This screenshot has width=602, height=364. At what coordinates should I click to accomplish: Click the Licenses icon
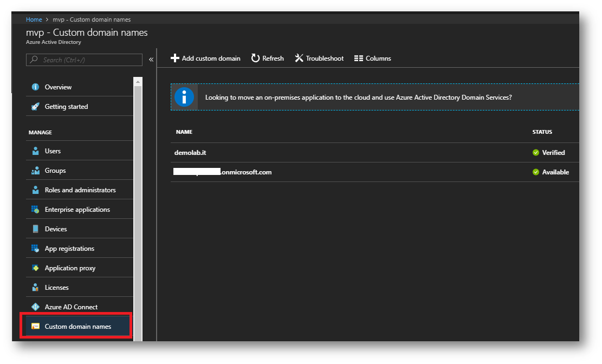point(35,287)
